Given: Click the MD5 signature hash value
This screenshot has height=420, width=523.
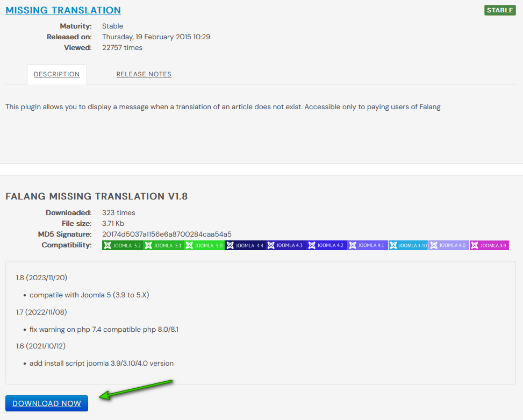Looking at the screenshot, I should pyautogui.click(x=167, y=234).
